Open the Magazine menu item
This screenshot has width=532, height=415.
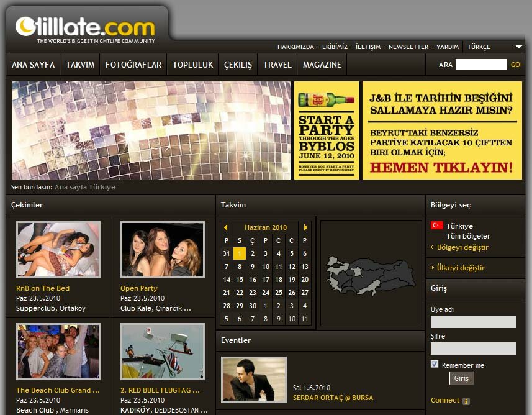pos(322,65)
